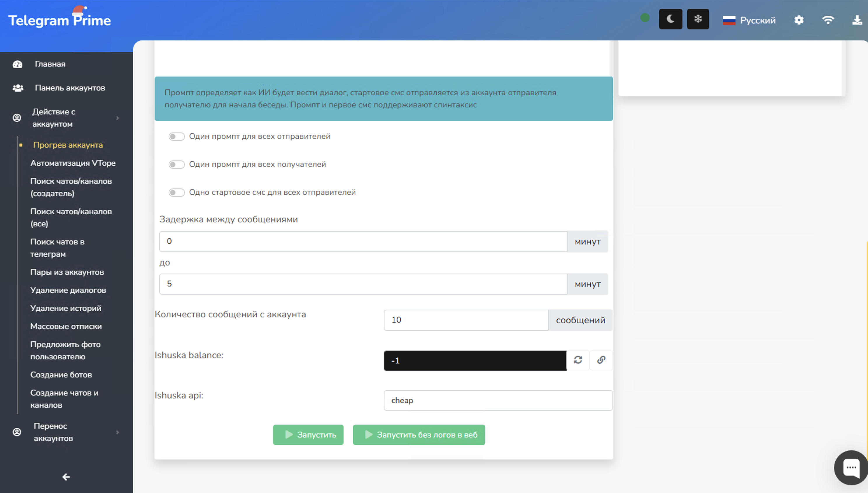Click the Wi-Fi connection status icon

pos(828,20)
